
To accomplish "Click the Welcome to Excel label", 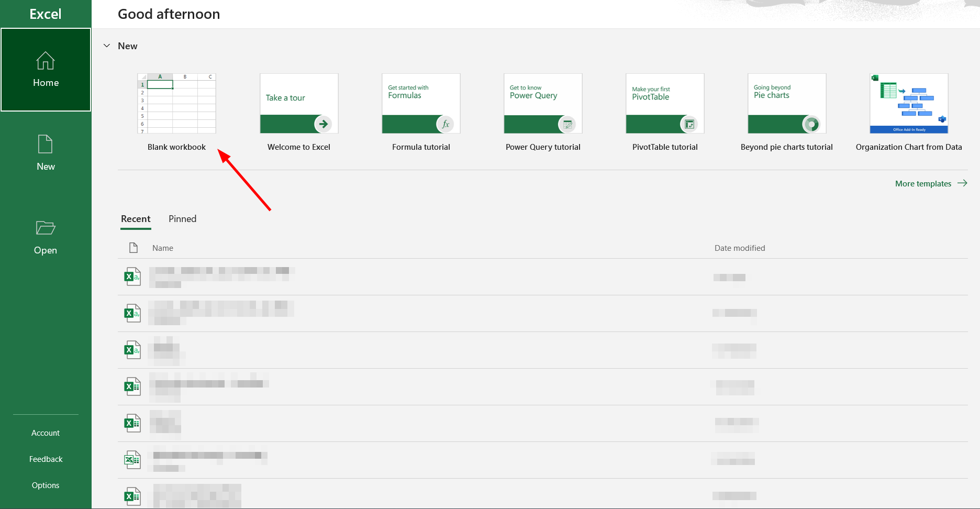I will point(299,147).
